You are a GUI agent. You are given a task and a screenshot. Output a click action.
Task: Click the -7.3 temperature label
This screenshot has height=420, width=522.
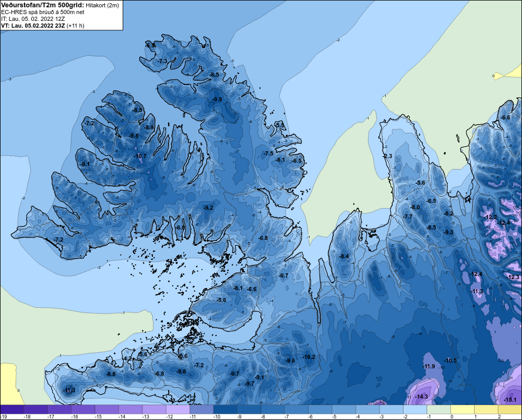[162, 61]
